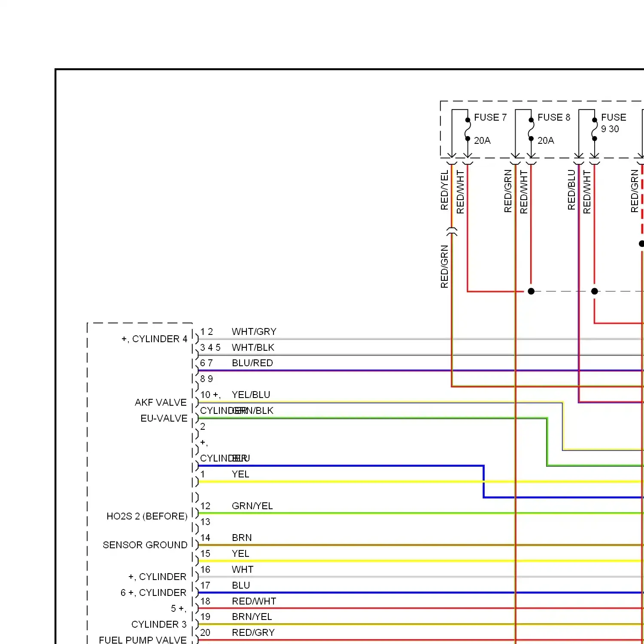Viewport: 644px width, 644px height.
Task: Click the '10 +,' pin label
Action: pos(210,395)
